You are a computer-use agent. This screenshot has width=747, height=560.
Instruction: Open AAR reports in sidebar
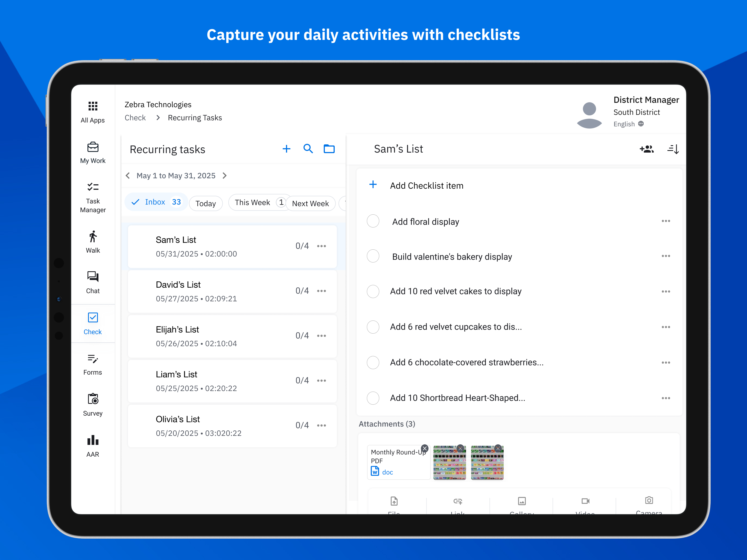pos(92,446)
